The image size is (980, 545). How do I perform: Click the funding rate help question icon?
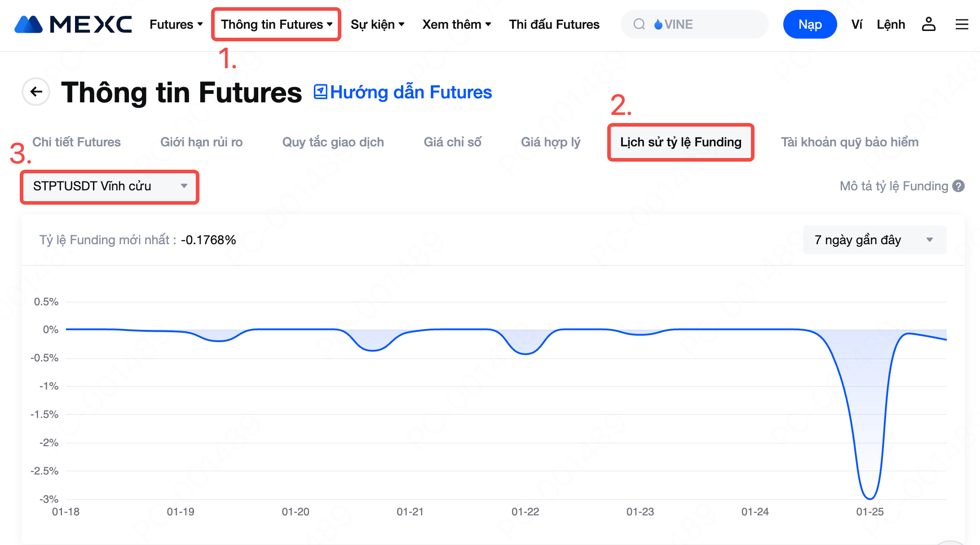[958, 186]
